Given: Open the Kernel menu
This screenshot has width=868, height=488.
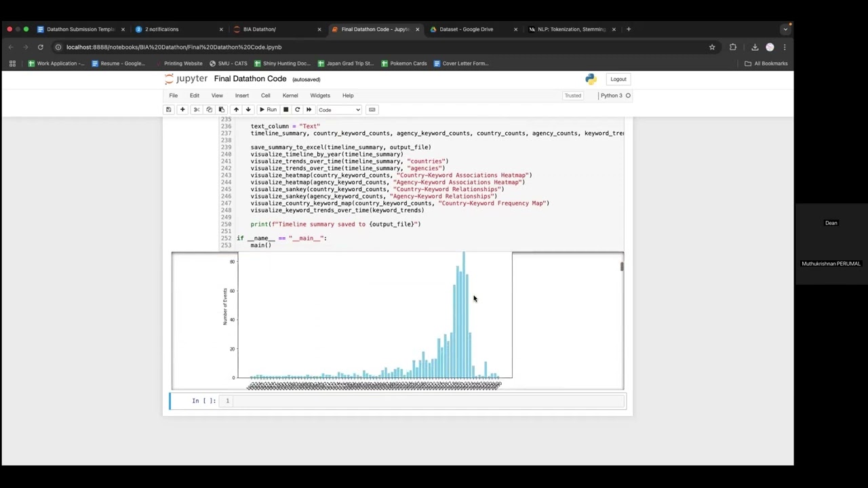Looking at the screenshot, I should [x=290, y=96].
